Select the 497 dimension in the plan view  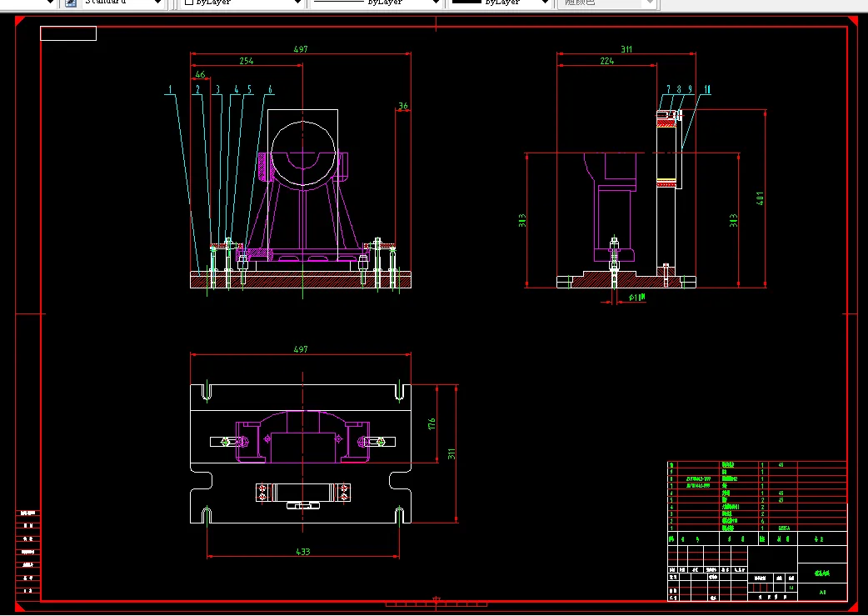point(301,349)
